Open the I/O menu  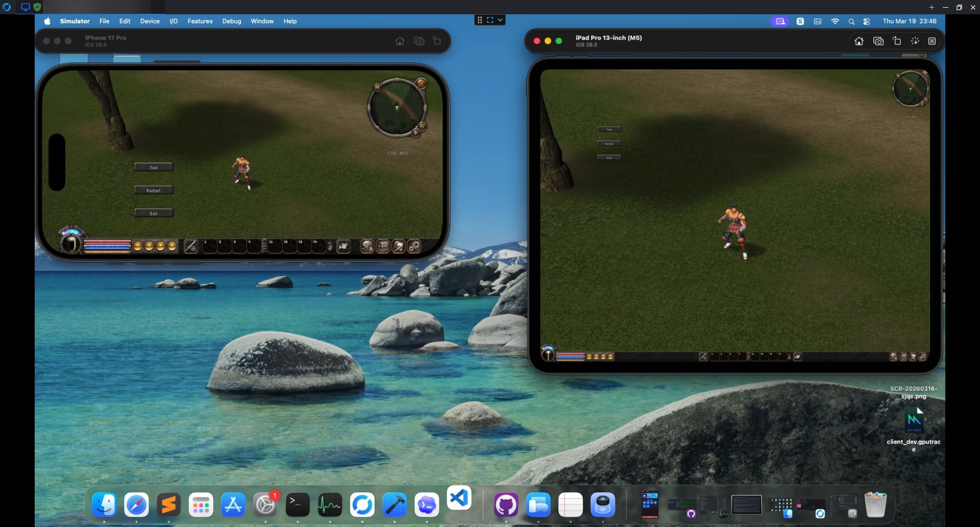tap(174, 21)
